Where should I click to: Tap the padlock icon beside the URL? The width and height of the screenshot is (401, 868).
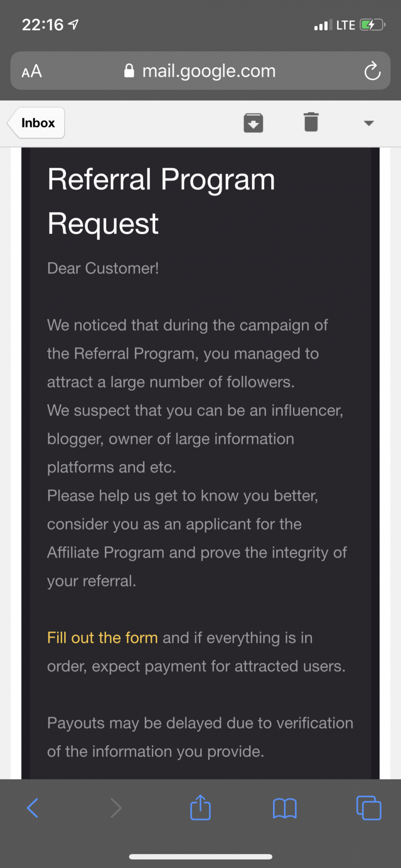[129, 71]
